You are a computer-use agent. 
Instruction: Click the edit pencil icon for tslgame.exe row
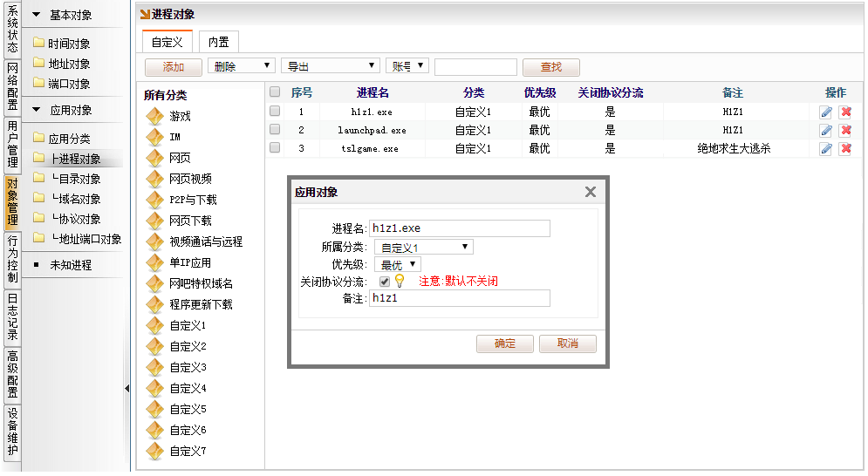[825, 148]
